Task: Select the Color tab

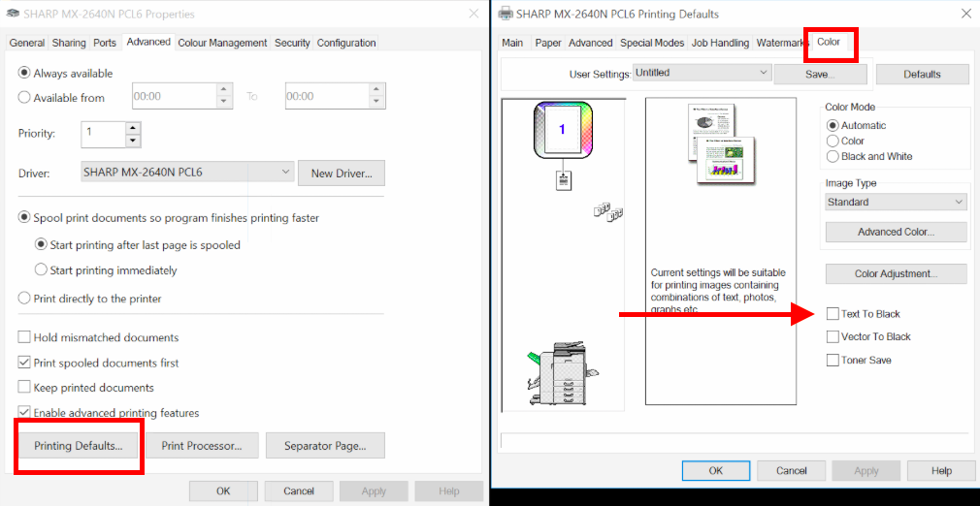Action: 829,42
